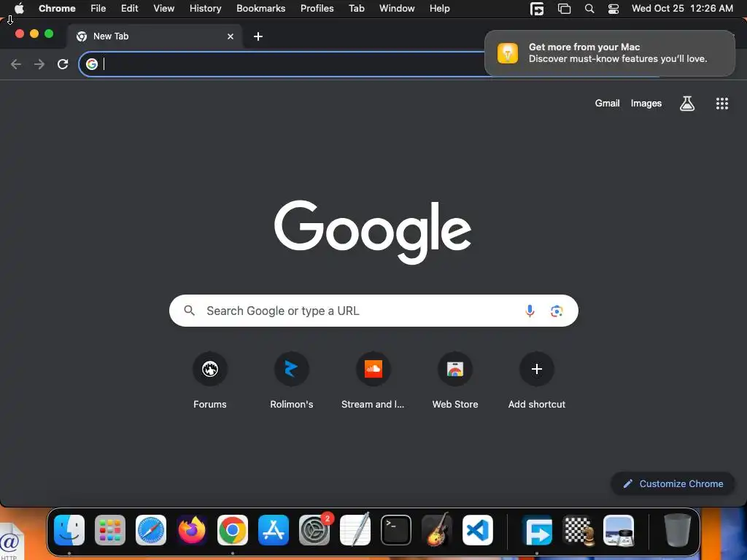Open Chess from the Dock
Viewport: 747px width, 560px height.
click(x=578, y=530)
